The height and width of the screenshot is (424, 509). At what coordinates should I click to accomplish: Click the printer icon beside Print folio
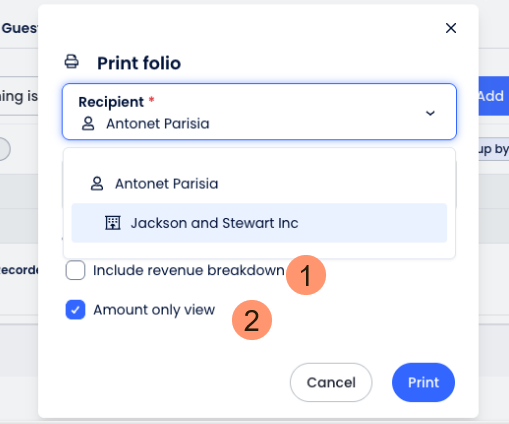tap(72, 62)
